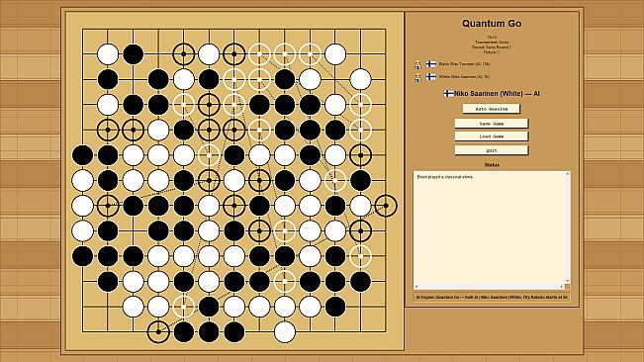
Task: Click the AI Engine status bar text
Action: (x=492, y=297)
